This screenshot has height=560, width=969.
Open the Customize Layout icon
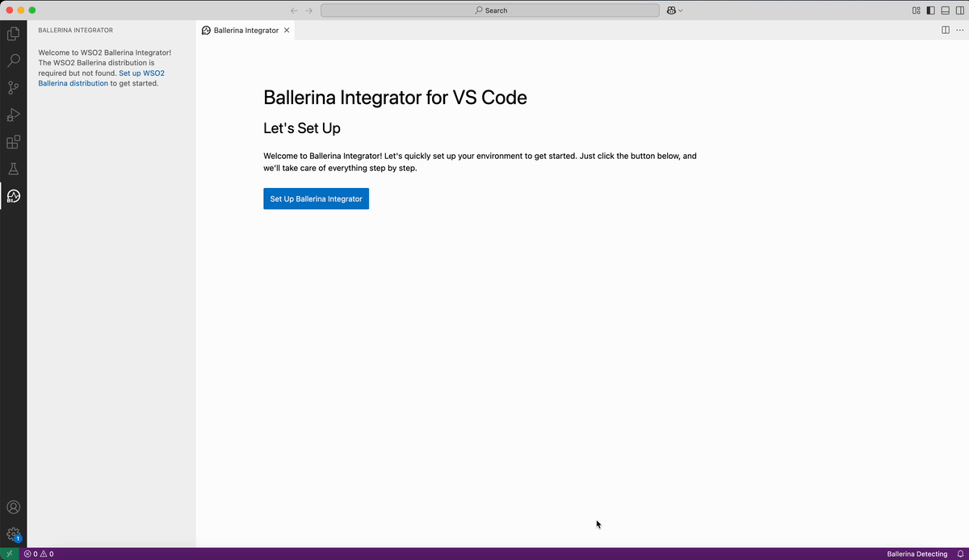click(x=917, y=10)
